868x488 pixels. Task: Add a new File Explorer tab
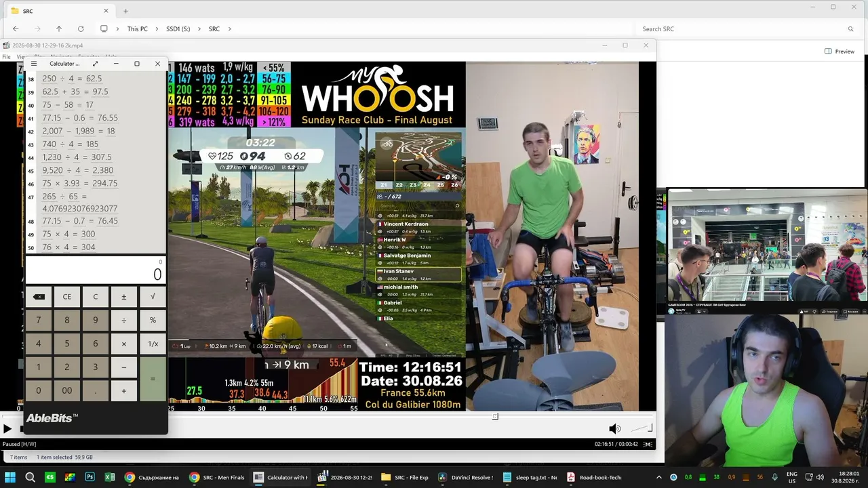click(125, 11)
